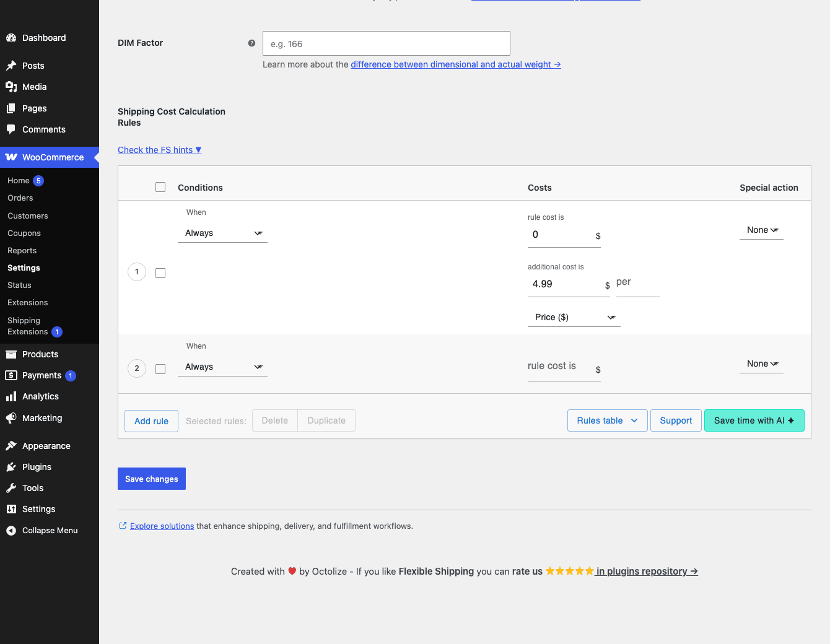The image size is (830, 644).
Task: Open WooCommerce Settings submenu item
Action: click(24, 268)
